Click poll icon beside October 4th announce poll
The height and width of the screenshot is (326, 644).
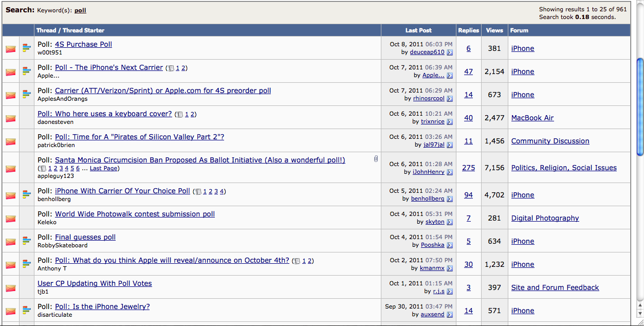[27, 264]
